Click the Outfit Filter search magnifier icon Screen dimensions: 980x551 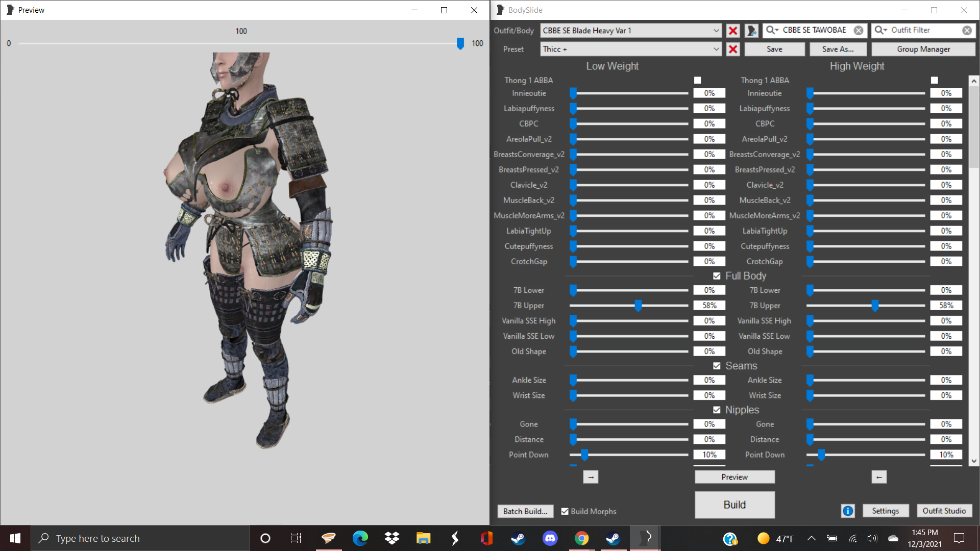coord(880,30)
